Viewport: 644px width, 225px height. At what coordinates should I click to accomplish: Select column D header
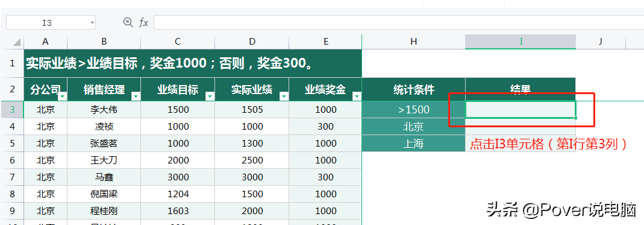252,42
